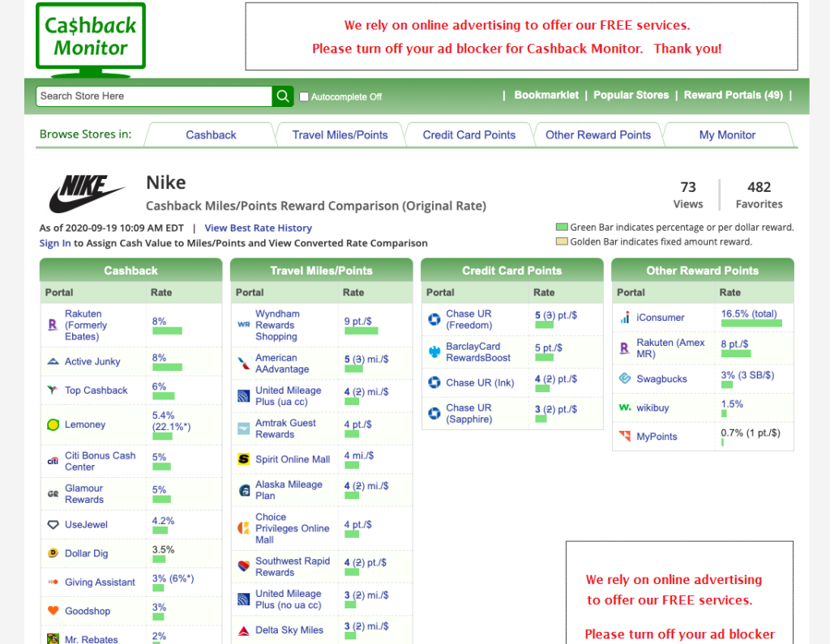Click the MyPoints portal icon

[625, 436]
